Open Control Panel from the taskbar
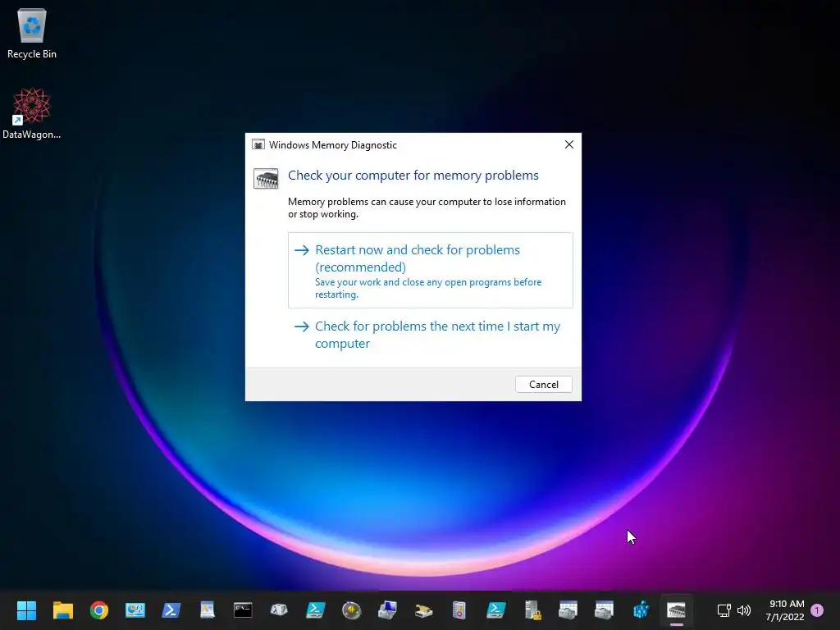Screen dimensions: 840x630 pyautogui.click(x=135, y=610)
